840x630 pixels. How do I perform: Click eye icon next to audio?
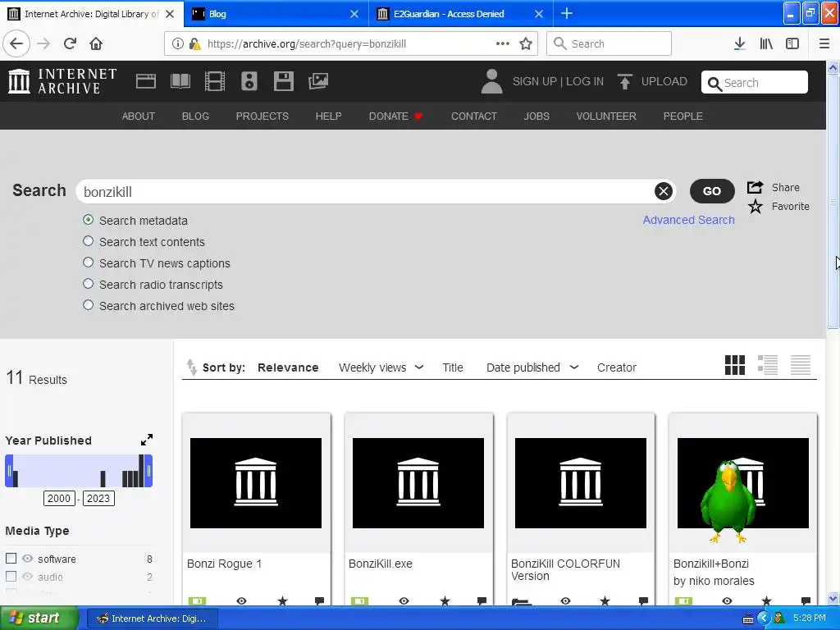tap(27, 577)
